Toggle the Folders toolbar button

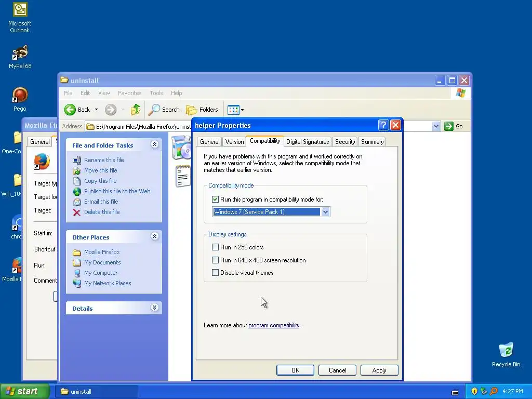(x=202, y=110)
